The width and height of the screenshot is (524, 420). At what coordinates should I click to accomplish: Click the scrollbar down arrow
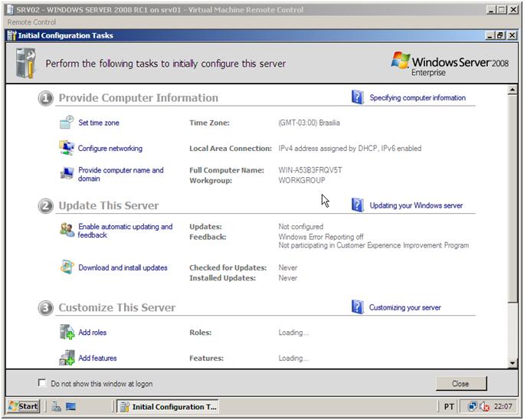click(x=513, y=363)
